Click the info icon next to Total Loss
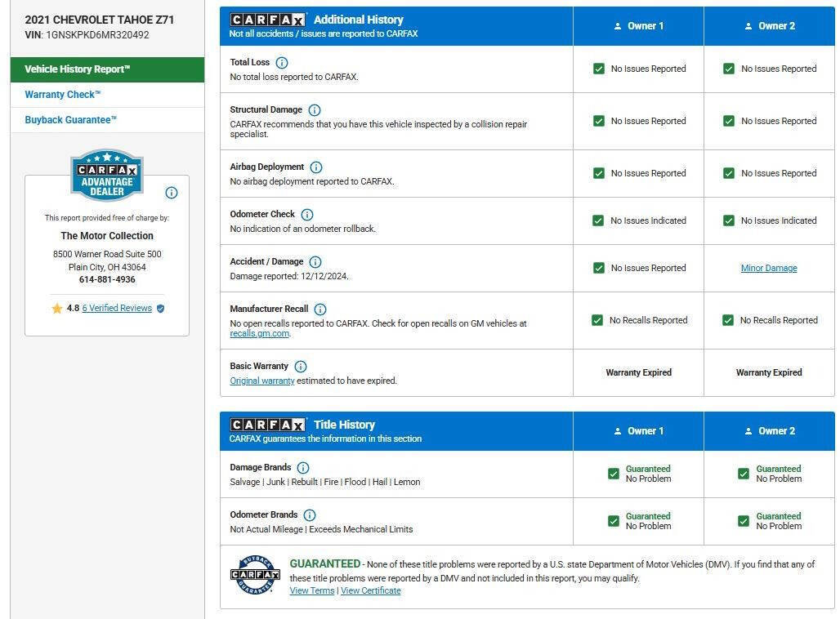Image resolution: width=840 pixels, height=619 pixels. (282, 63)
